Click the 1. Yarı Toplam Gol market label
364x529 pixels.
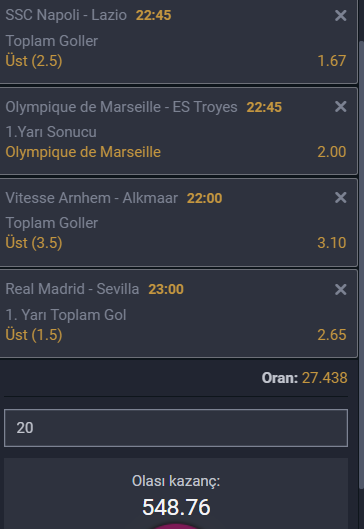[x=66, y=315]
